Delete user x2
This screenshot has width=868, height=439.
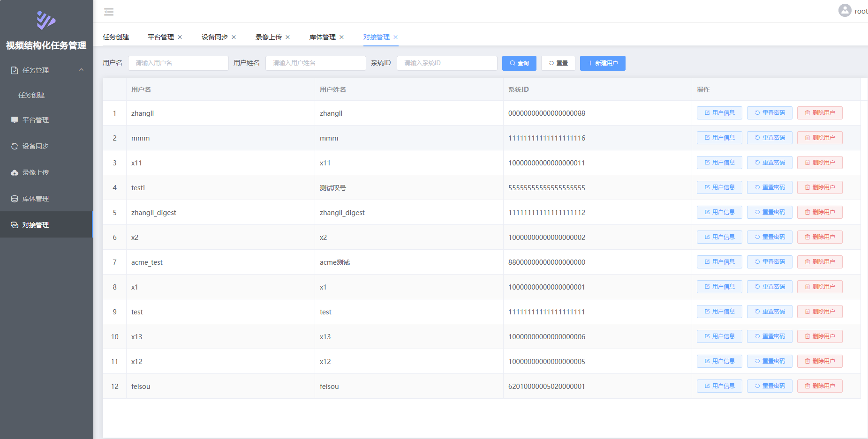820,237
